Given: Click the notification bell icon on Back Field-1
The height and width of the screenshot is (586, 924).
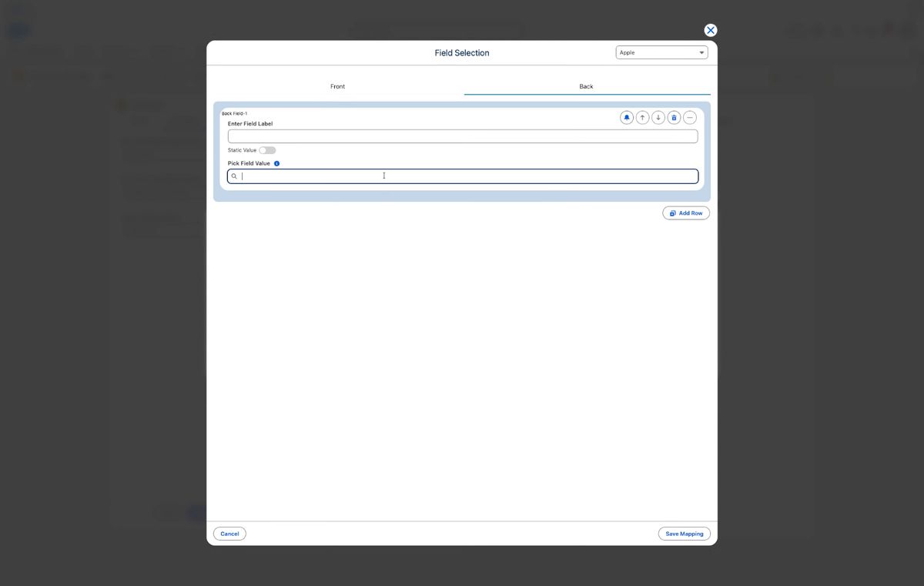Looking at the screenshot, I should pos(627,118).
